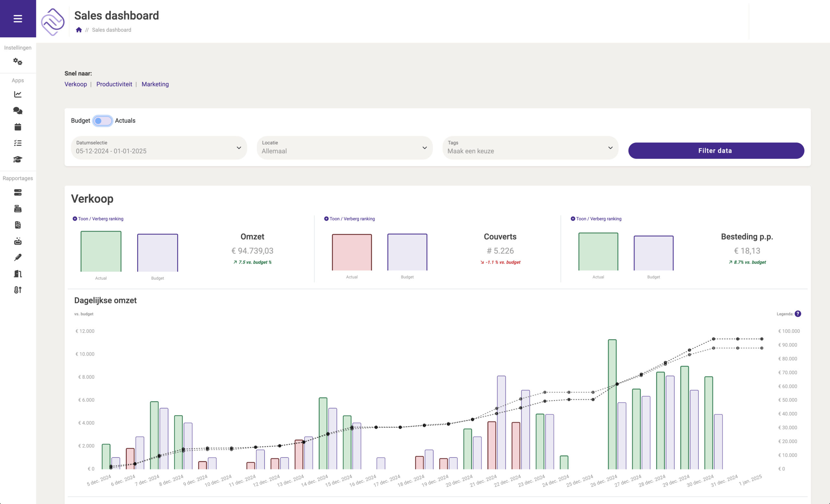The image size is (830, 504).
Task: Jump to the Marketing section
Action: tap(155, 84)
